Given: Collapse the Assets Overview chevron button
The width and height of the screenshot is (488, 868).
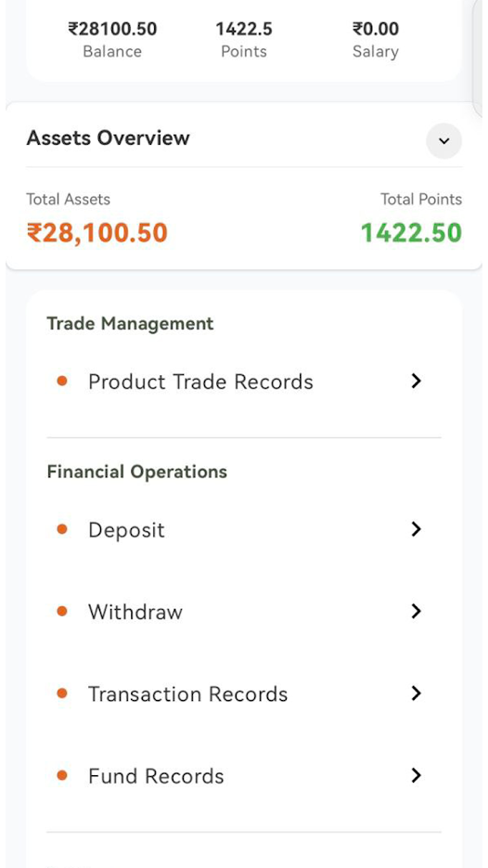Looking at the screenshot, I should coord(443,141).
